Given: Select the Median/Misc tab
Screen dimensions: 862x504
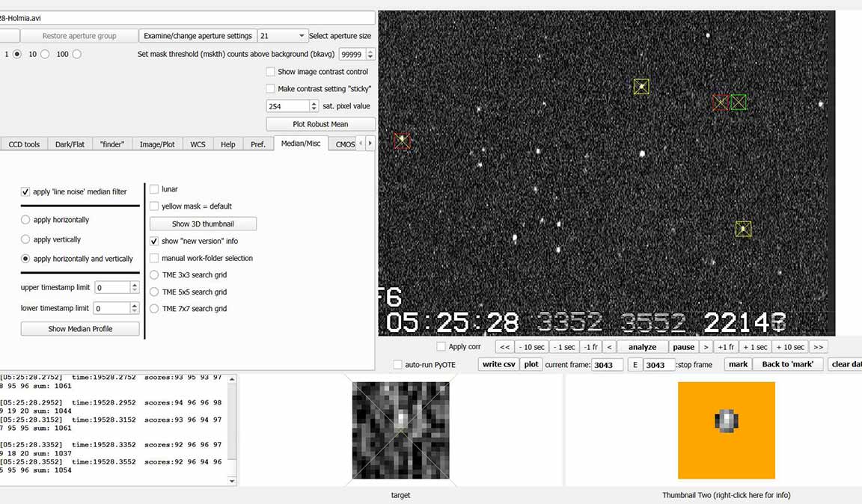Looking at the screenshot, I should pos(301,143).
